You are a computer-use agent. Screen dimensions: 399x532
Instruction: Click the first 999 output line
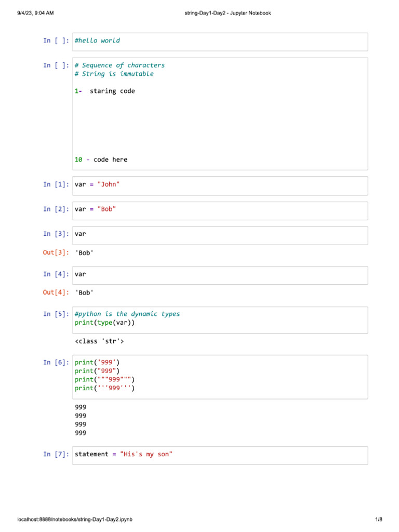tap(81, 407)
